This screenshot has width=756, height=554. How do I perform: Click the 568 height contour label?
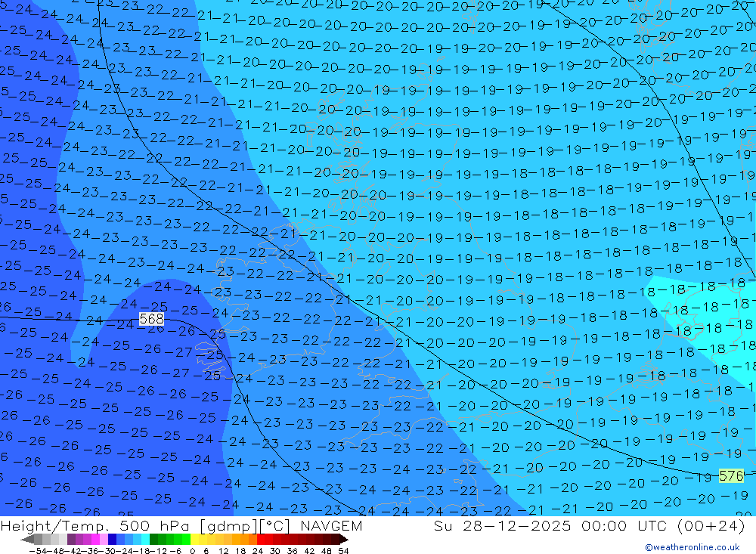pyautogui.click(x=151, y=319)
